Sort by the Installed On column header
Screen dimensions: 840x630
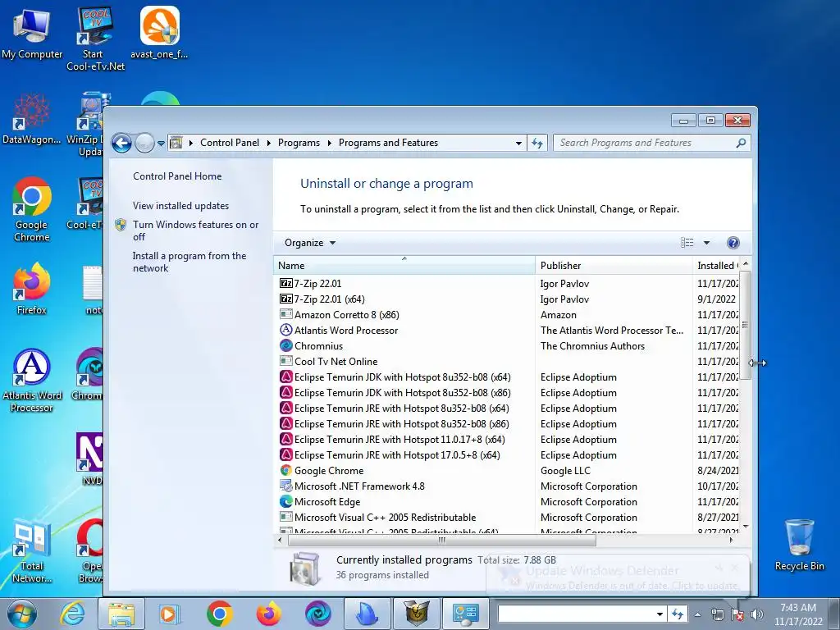[715, 265]
